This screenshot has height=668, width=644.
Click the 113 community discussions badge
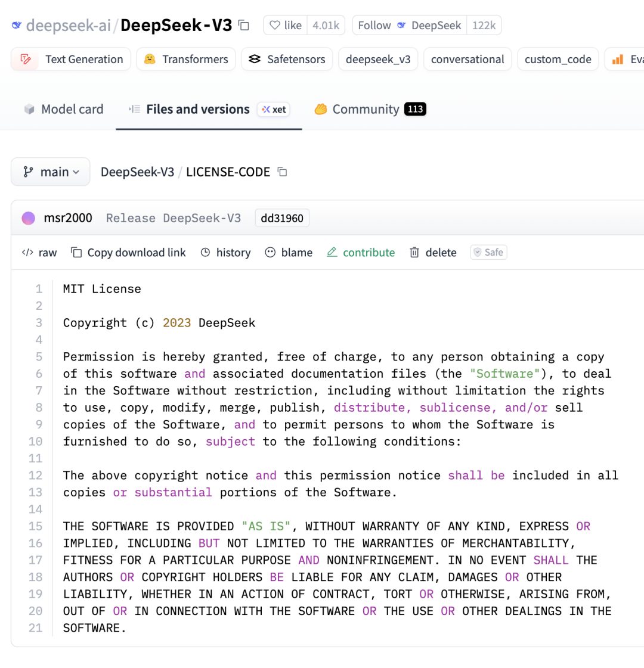[x=415, y=109]
